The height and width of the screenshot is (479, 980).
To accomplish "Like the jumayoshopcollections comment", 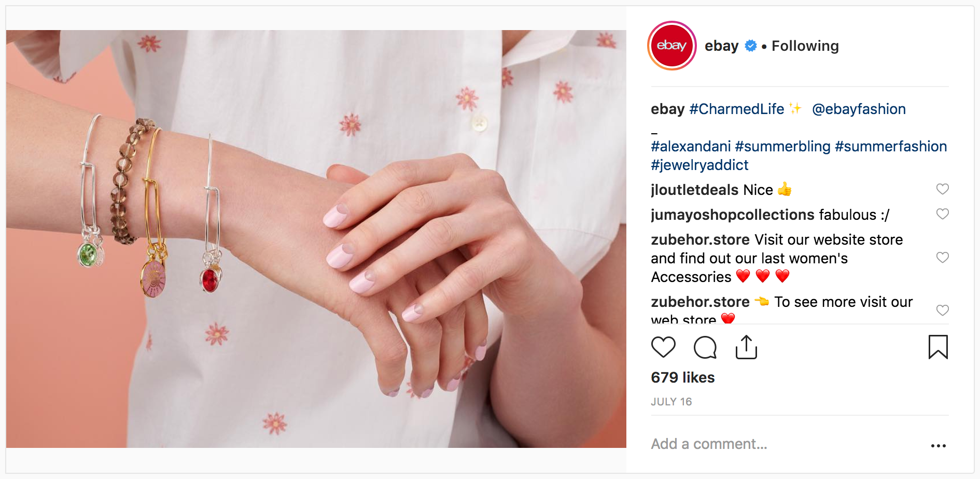I will click(943, 214).
